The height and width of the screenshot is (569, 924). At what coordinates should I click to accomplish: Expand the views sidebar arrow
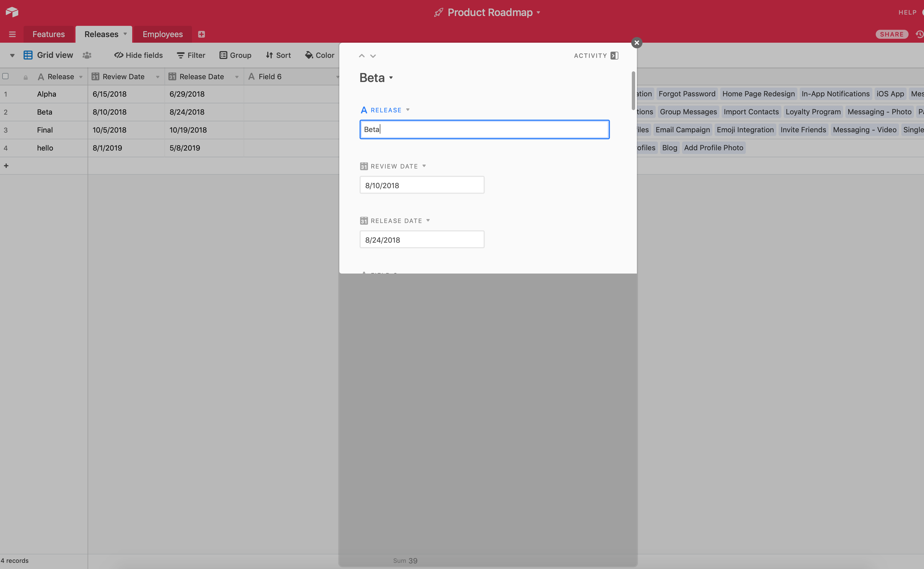click(12, 55)
